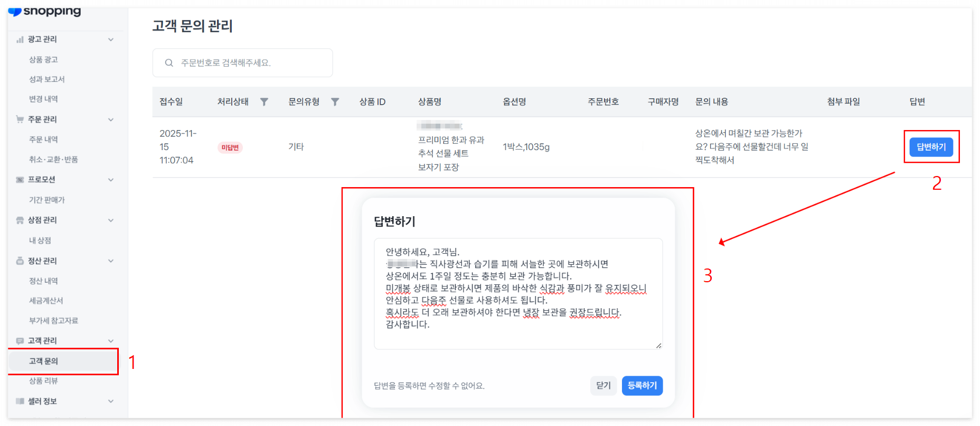Click the 프로모션 coupon icon
The image size is (980, 426).
tap(20, 180)
